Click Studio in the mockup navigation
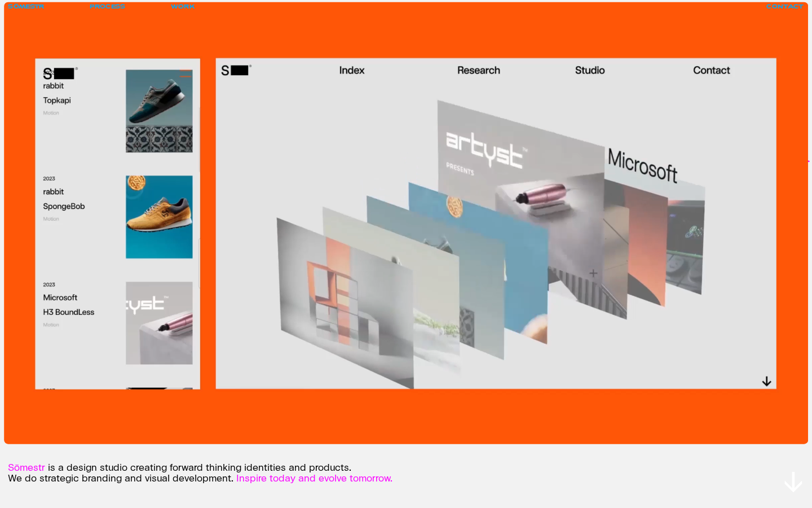The height and width of the screenshot is (508, 812). (x=590, y=70)
